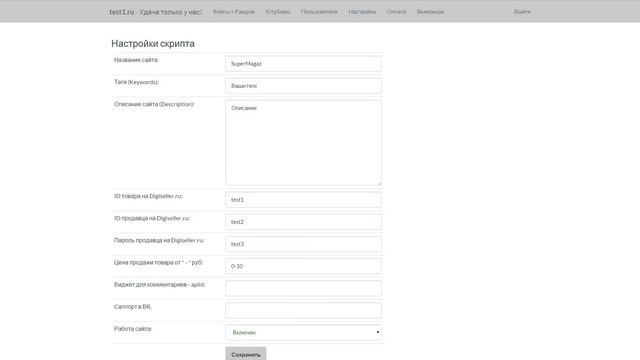Select the Настройки menu item
This screenshot has height=360, width=640.
click(362, 12)
